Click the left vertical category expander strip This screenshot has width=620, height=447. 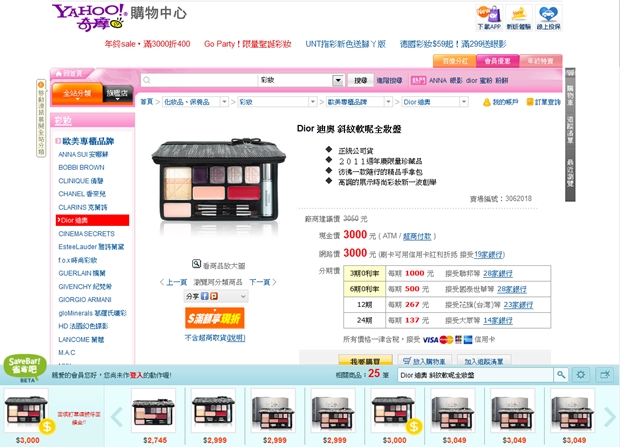(41, 118)
